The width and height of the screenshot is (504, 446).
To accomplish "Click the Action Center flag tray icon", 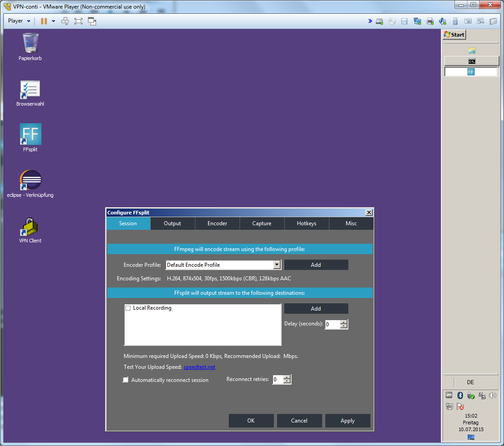I will 460,406.
